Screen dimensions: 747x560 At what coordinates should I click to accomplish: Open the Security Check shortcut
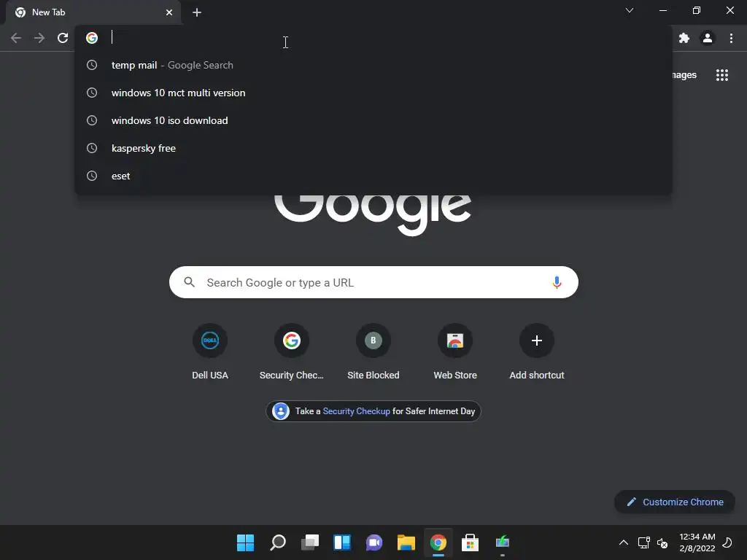click(x=292, y=351)
